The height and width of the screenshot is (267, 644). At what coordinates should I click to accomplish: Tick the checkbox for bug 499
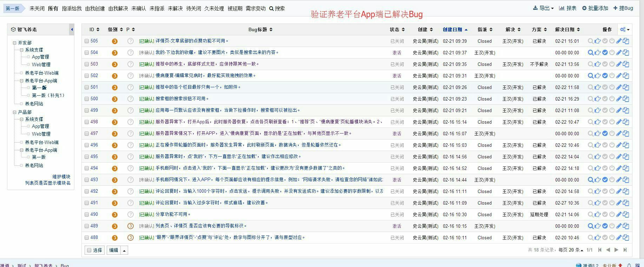(x=87, y=110)
